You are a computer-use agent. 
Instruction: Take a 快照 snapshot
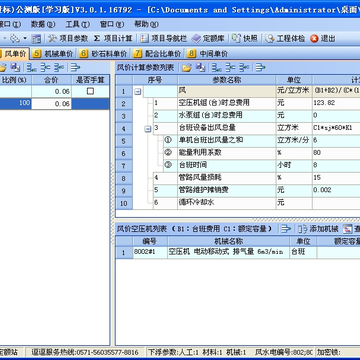245,38
